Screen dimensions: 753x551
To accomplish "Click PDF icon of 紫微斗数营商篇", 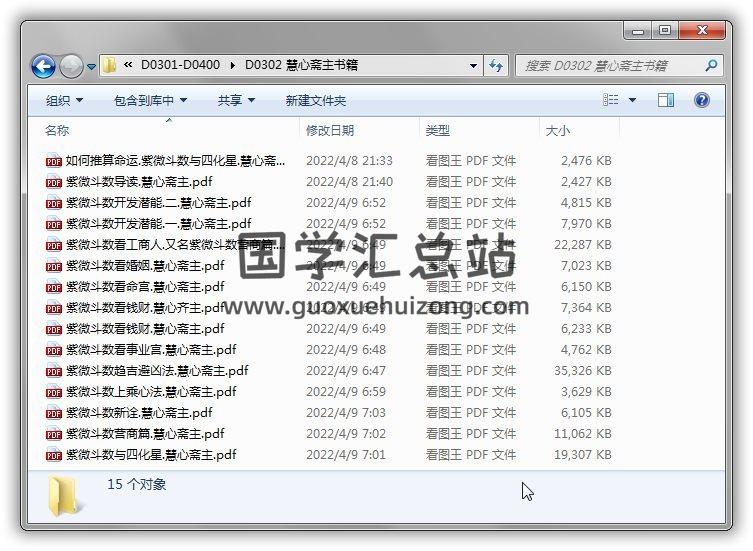I will click(54, 434).
